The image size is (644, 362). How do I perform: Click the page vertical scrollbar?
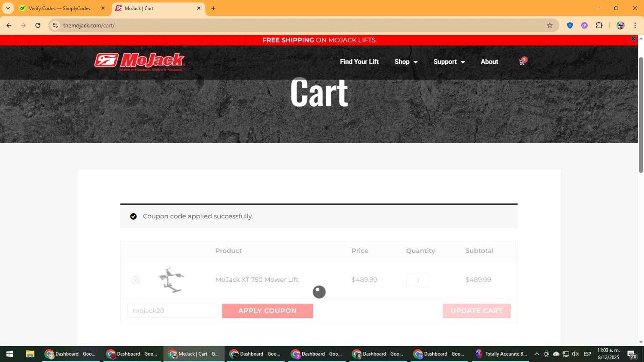tap(641, 115)
